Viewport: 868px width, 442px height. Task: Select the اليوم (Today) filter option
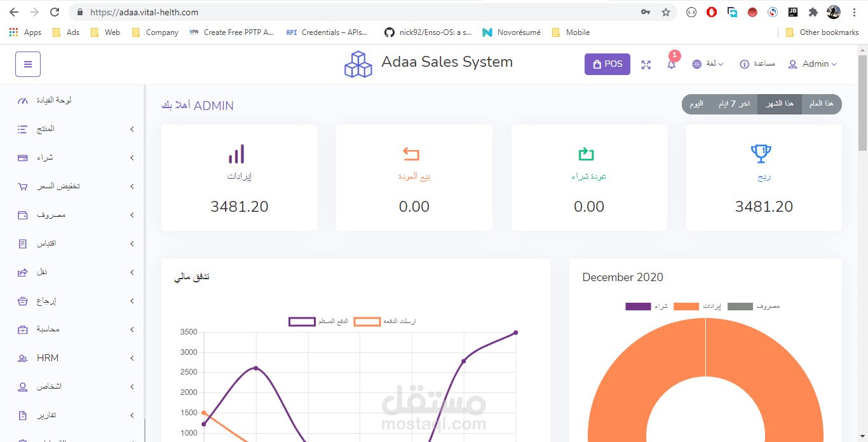pyautogui.click(x=696, y=104)
